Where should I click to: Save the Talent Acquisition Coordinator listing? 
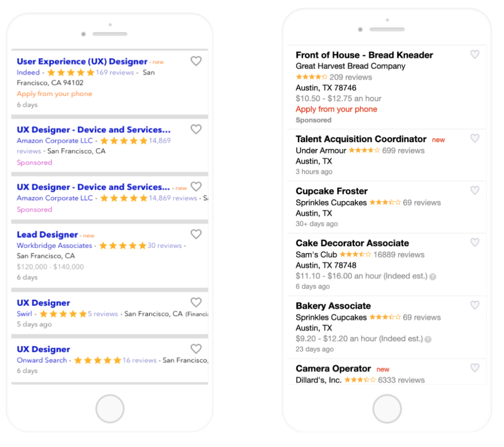click(x=474, y=139)
